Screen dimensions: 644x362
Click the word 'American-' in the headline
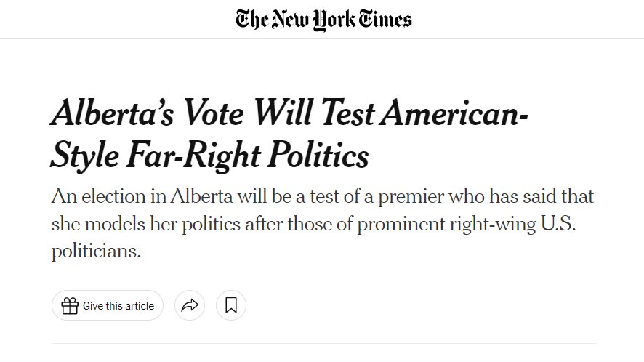pyautogui.click(x=454, y=113)
